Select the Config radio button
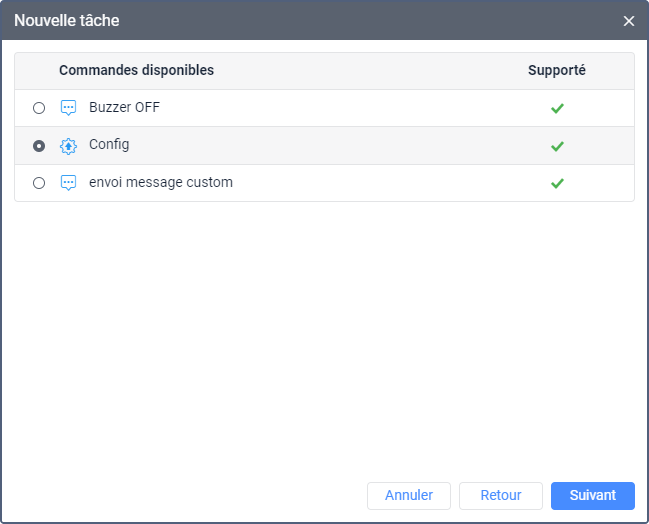 [x=39, y=146]
